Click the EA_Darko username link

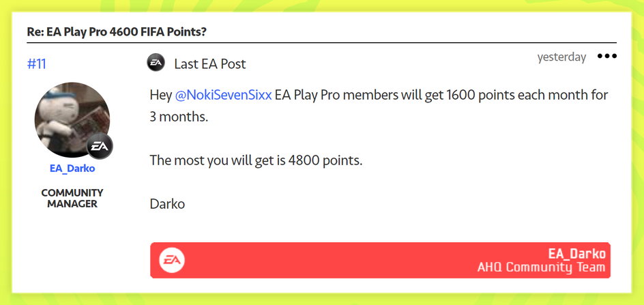click(72, 169)
